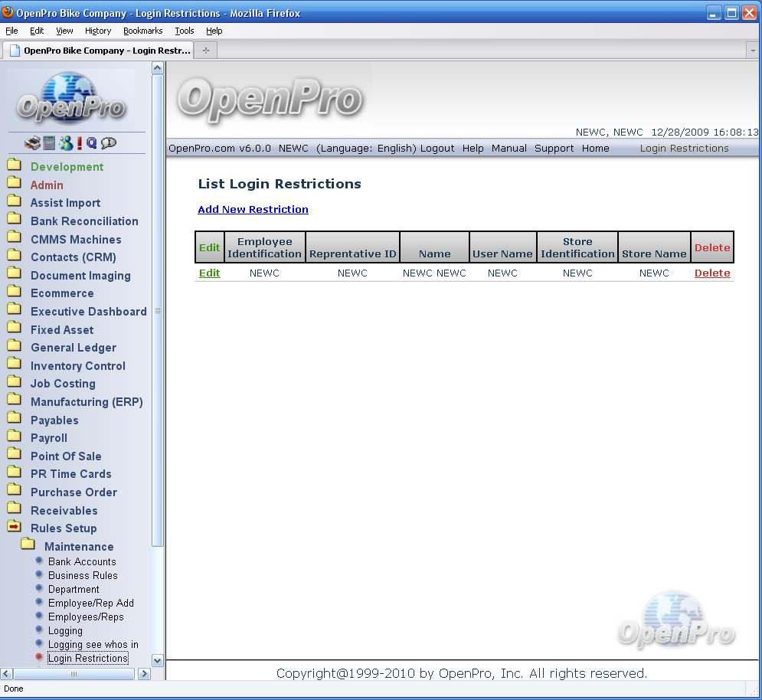Screen dimensions: 762x700
Task: Open the Tools menu
Action: tap(184, 31)
